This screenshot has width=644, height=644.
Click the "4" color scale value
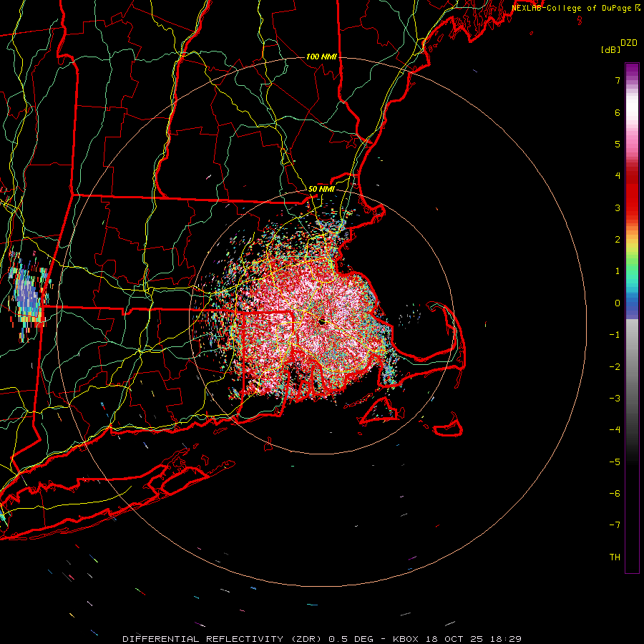pyautogui.click(x=618, y=176)
